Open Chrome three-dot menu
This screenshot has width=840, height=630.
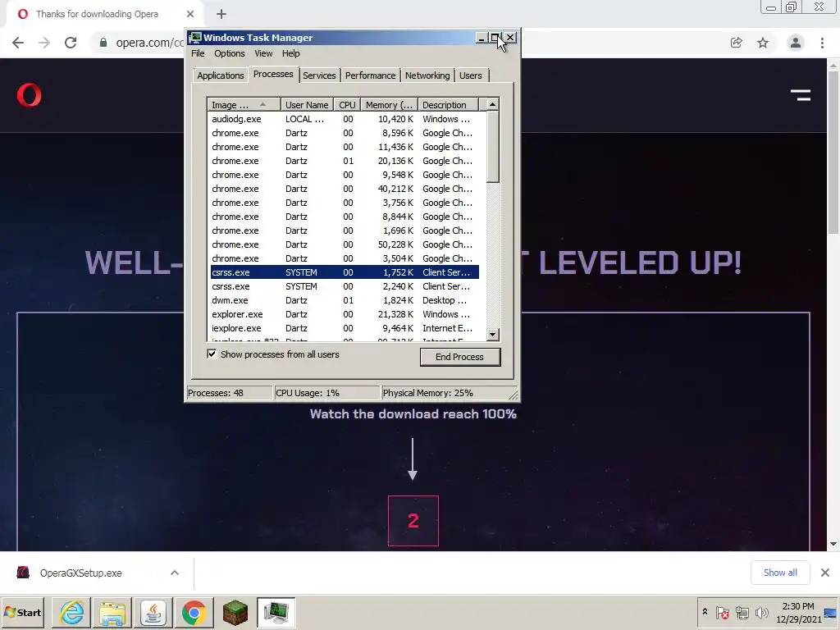(822, 43)
